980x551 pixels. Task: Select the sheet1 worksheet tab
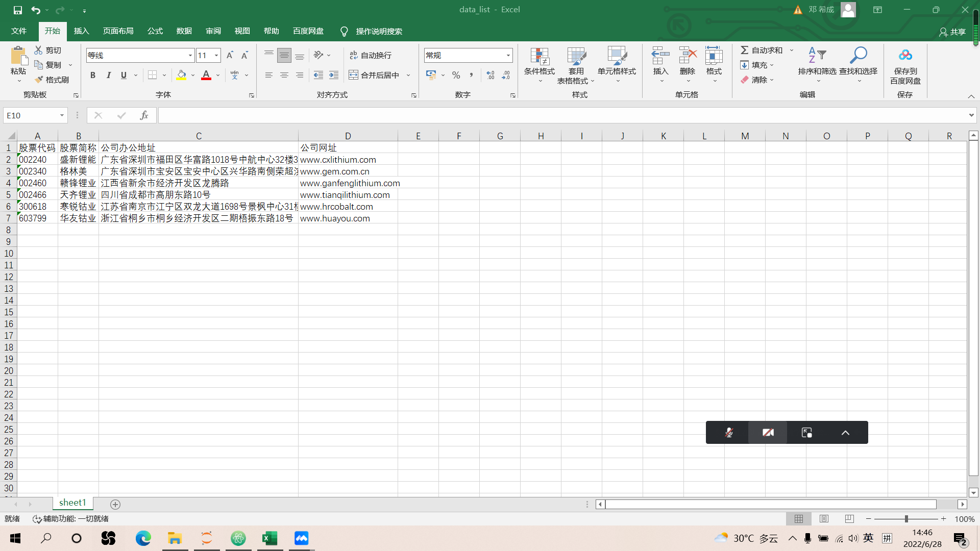(72, 503)
